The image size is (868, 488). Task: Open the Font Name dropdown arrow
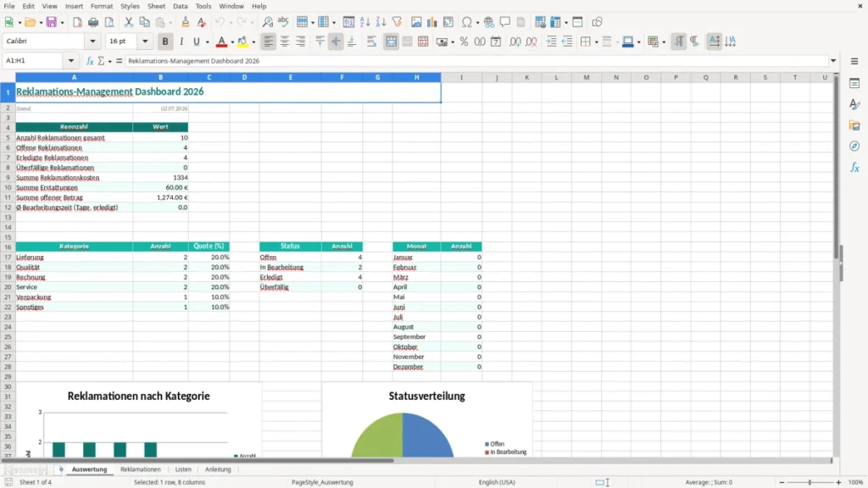click(92, 42)
